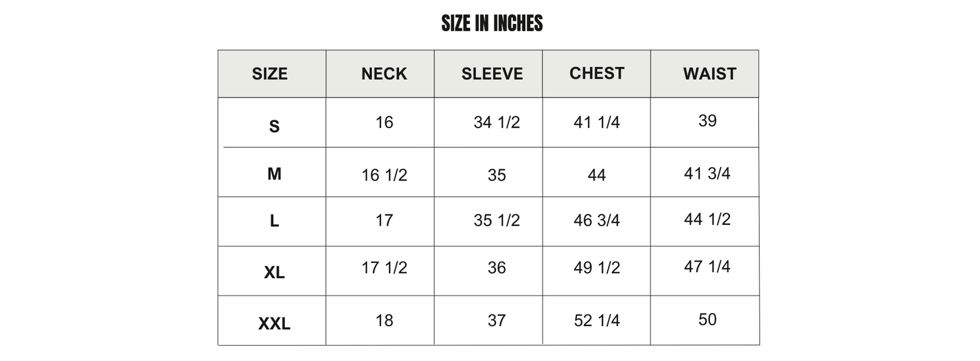The height and width of the screenshot is (361, 980).
Task: Select waist value 44 1/2 for size L
Action: coord(707,219)
